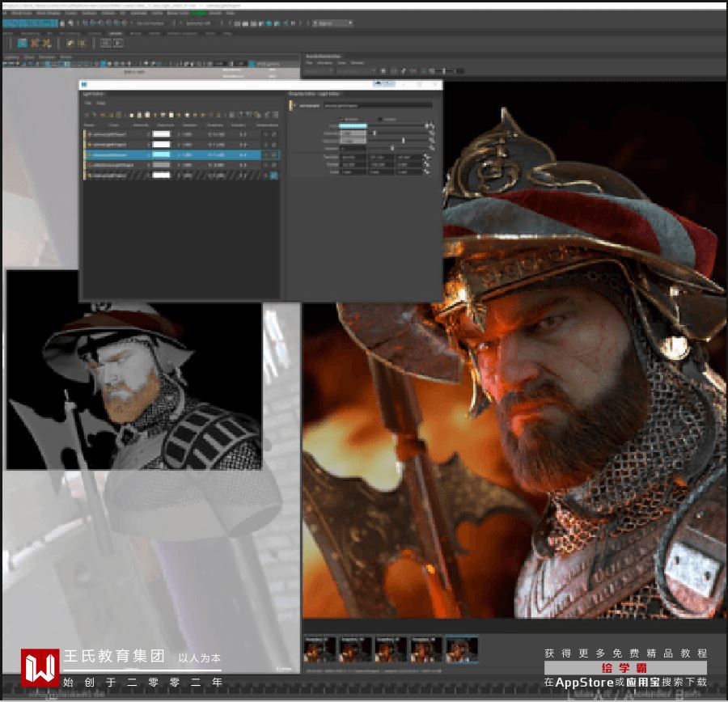Open the Show menu in the viewport panel
This screenshot has height=702, width=728.
[x=29, y=57]
